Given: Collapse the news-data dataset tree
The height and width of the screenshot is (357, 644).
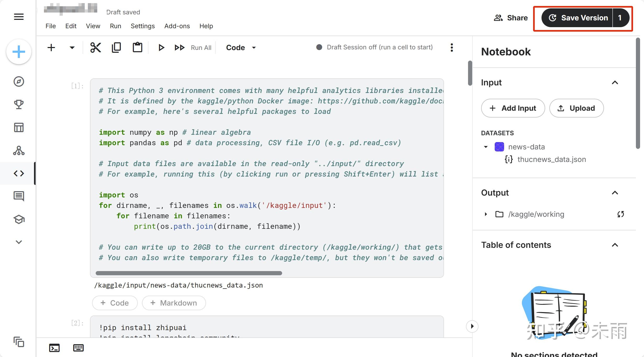Looking at the screenshot, I should point(486,147).
